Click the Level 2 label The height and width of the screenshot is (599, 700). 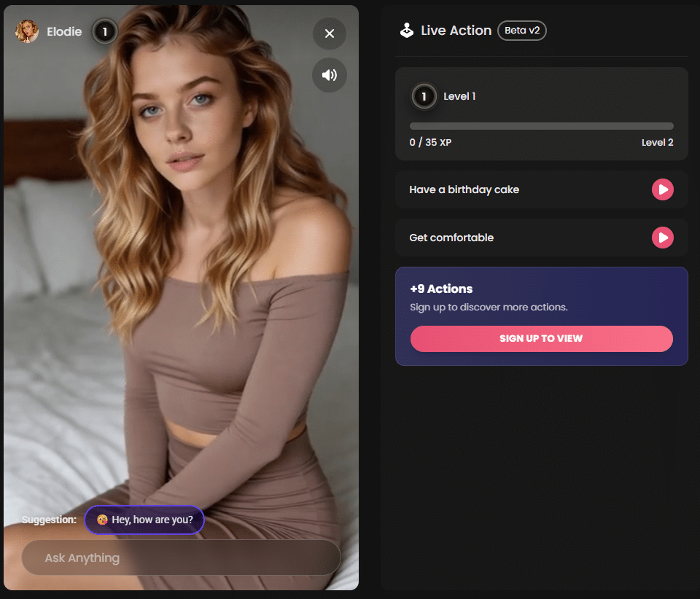657,142
